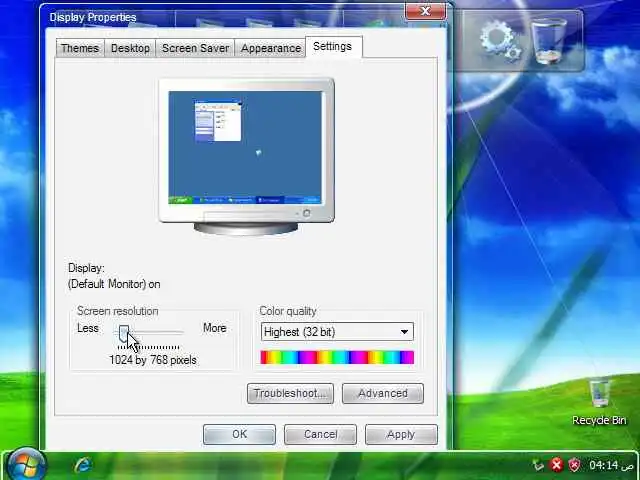Confirm with the OK button

coord(239,434)
